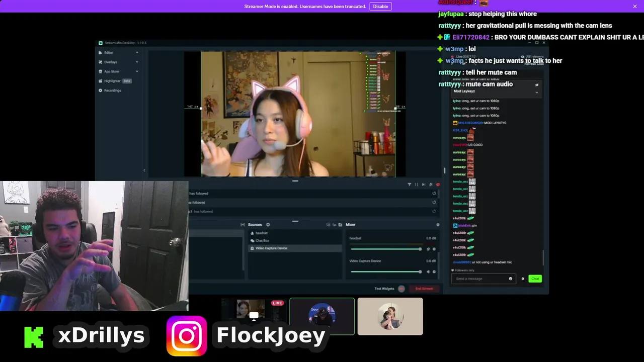Skip the current alert in recent events

pos(423,185)
